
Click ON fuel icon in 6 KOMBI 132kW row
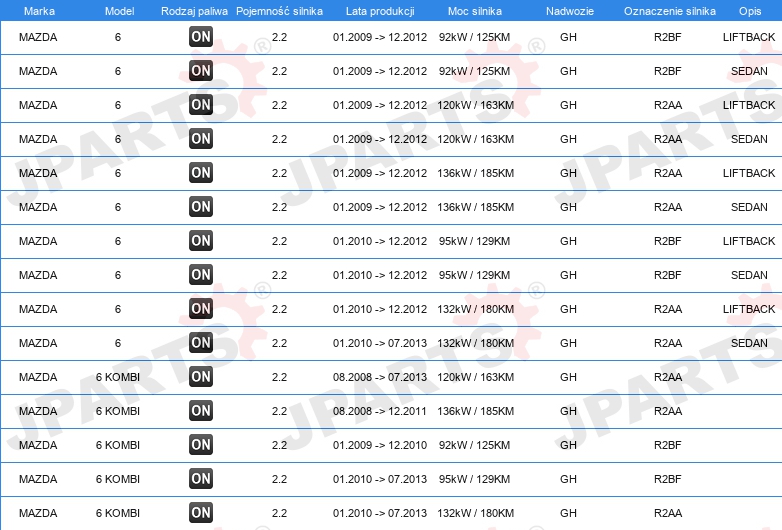coord(201,512)
